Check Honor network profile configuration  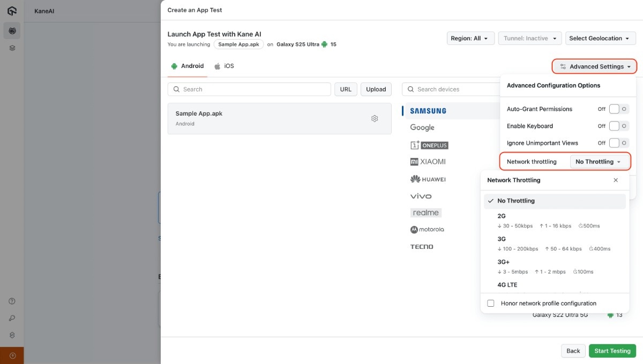(x=491, y=304)
